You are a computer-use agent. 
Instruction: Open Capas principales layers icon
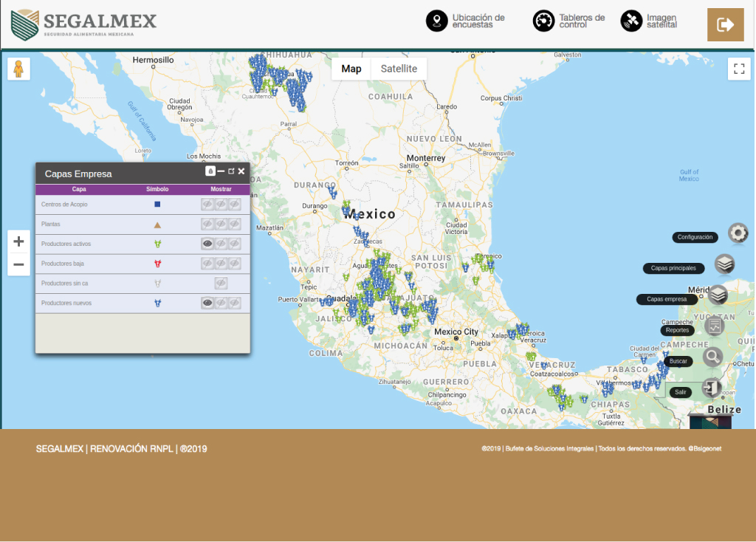point(724,264)
